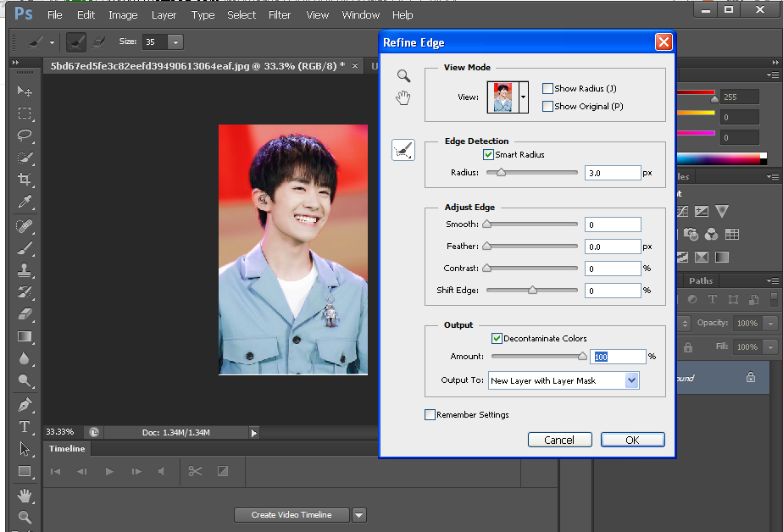Select the Crop tool in the toolbox
Image resolution: width=783 pixels, height=532 pixels.
click(x=25, y=180)
